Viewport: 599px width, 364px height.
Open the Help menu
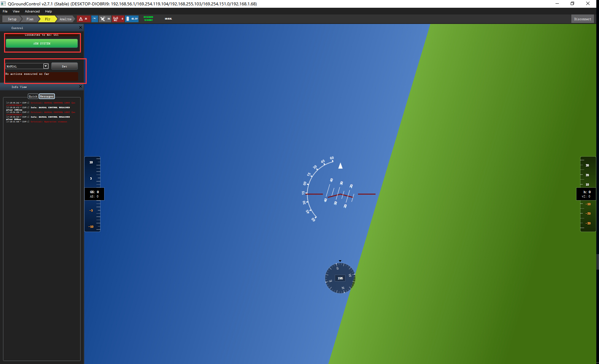49,11
